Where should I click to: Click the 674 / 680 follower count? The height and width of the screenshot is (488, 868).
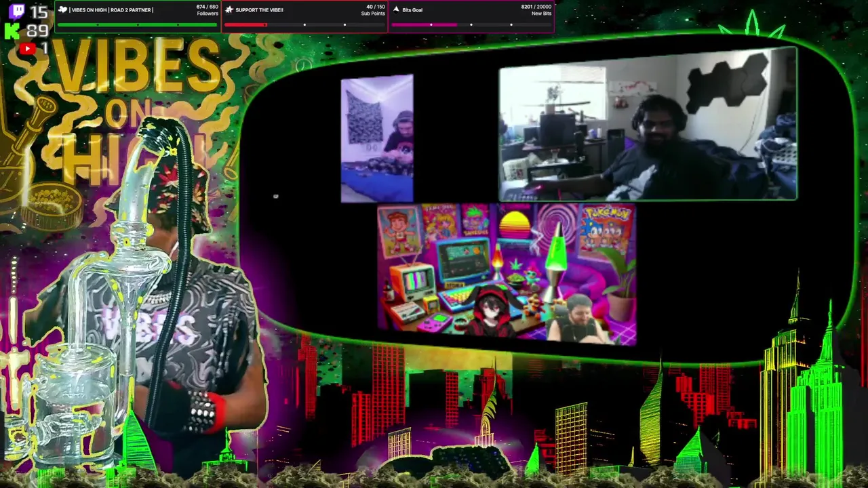pos(208,7)
